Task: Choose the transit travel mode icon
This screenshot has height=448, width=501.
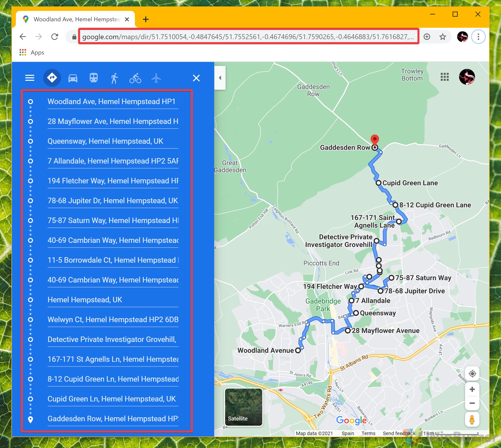Action: pos(93,78)
